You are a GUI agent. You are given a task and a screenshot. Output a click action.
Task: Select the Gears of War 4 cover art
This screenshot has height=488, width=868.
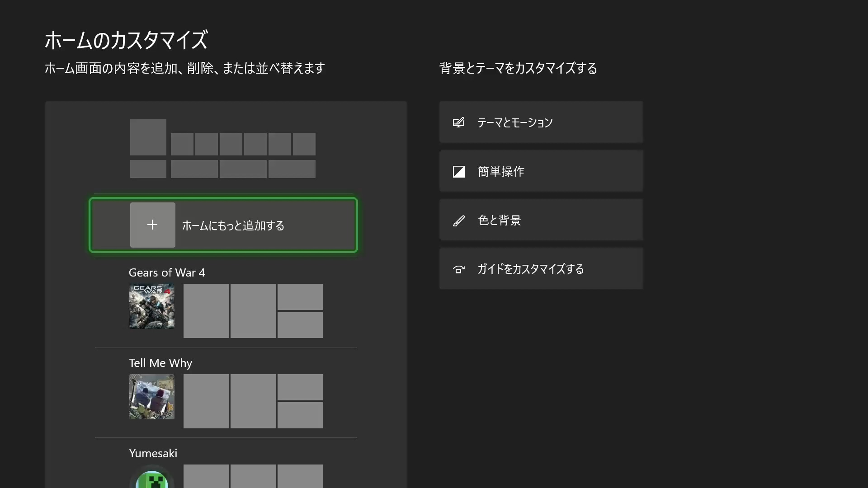click(x=152, y=306)
